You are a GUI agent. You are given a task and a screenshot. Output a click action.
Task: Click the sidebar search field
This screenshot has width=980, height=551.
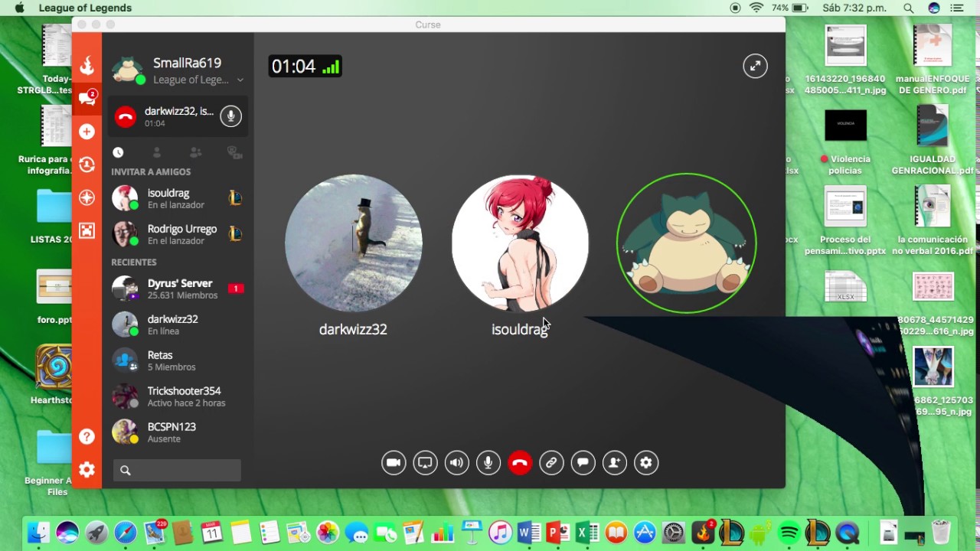177,471
